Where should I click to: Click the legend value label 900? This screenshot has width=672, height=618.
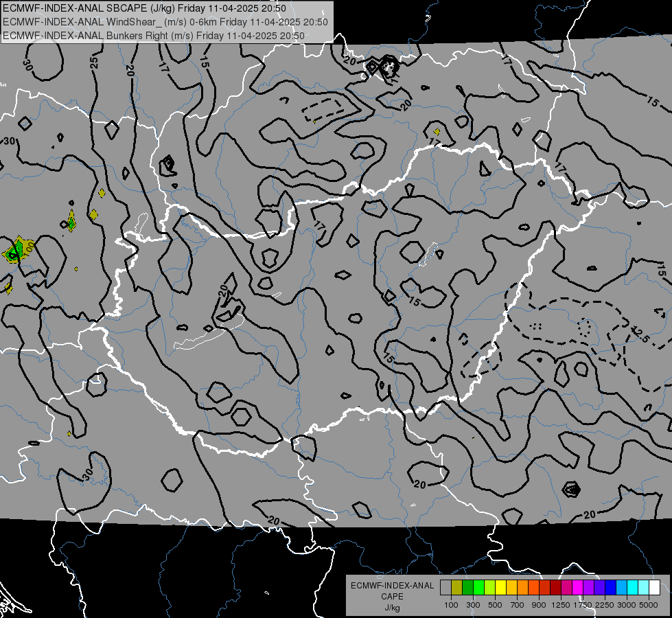click(x=539, y=605)
